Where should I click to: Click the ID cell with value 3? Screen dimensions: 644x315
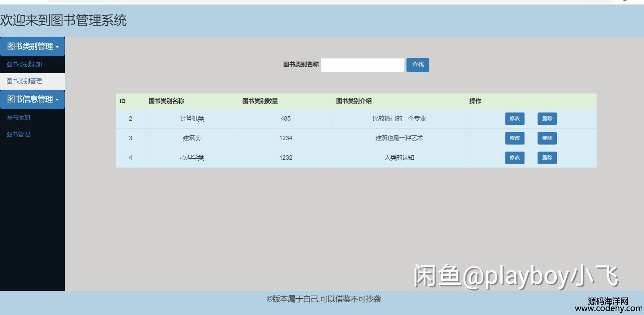(x=130, y=138)
